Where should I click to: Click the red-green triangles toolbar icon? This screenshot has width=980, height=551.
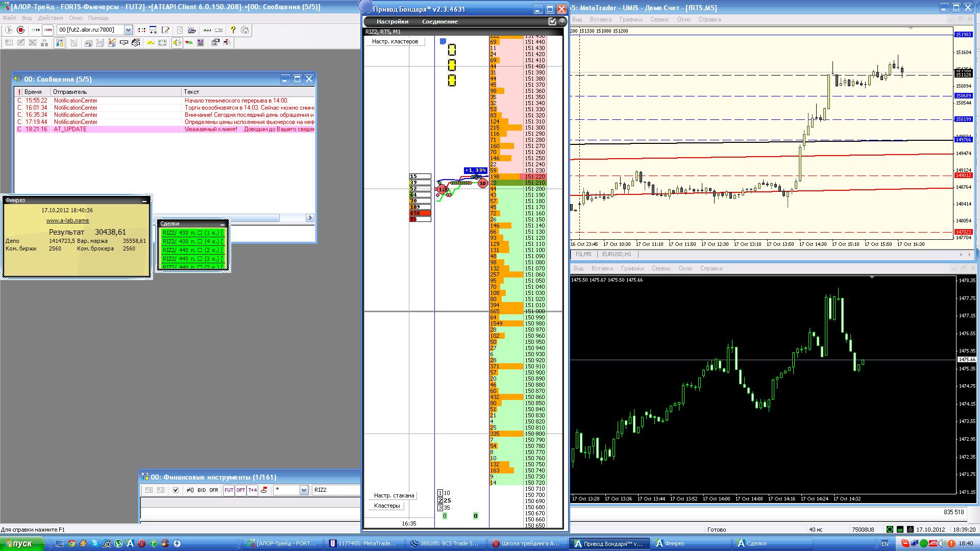[189, 43]
